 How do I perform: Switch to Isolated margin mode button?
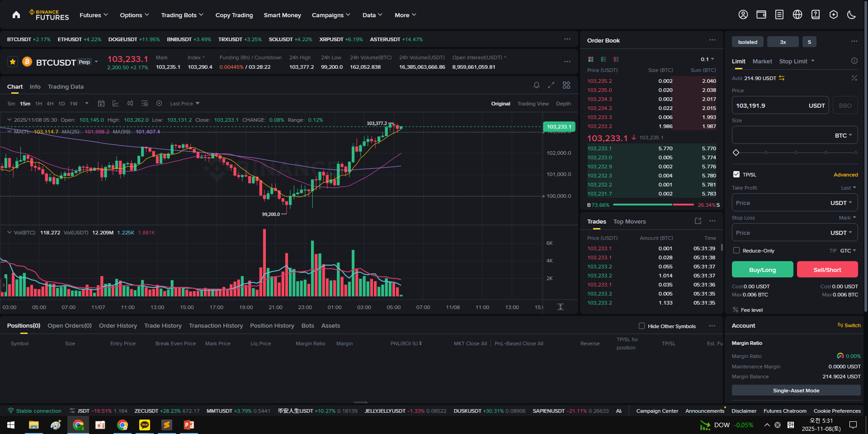(x=748, y=42)
